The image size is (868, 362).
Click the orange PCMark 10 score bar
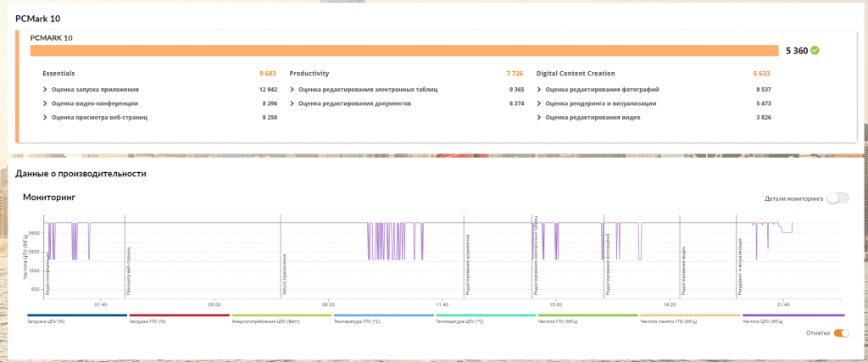(404, 51)
